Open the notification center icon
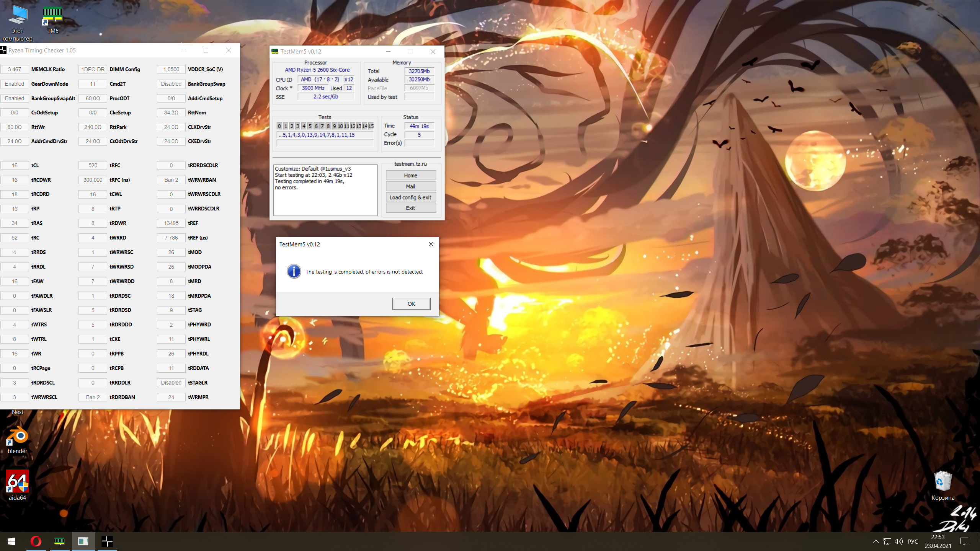The width and height of the screenshot is (980, 551). (x=964, y=541)
